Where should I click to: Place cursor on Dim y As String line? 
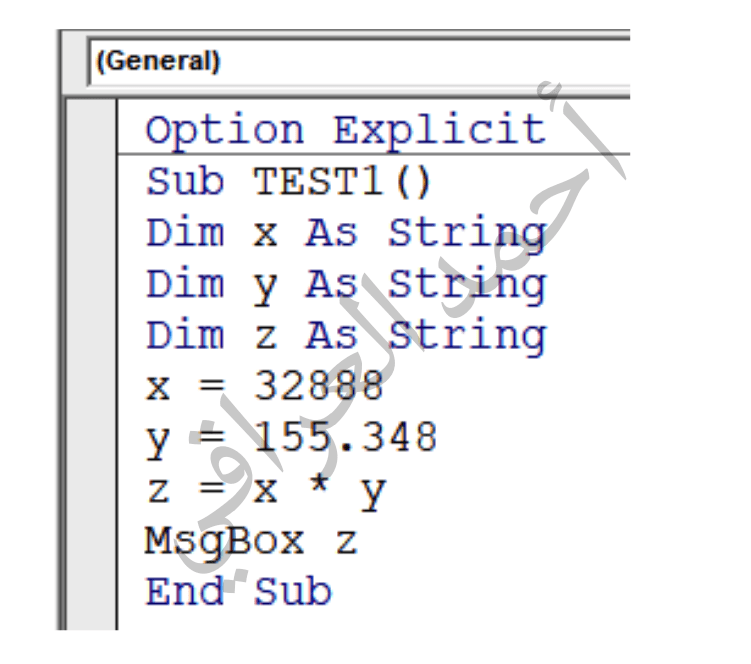(345, 285)
